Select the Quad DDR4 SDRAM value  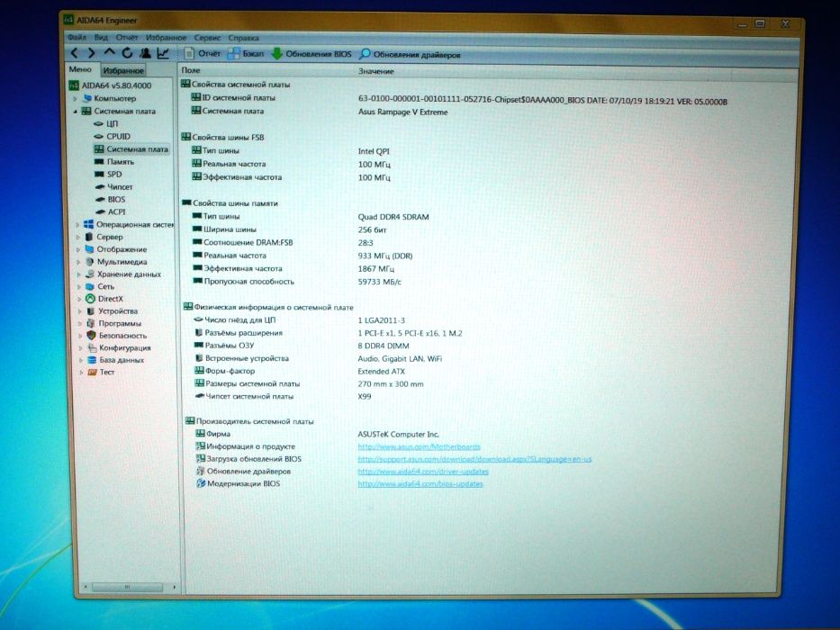point(393,217)
